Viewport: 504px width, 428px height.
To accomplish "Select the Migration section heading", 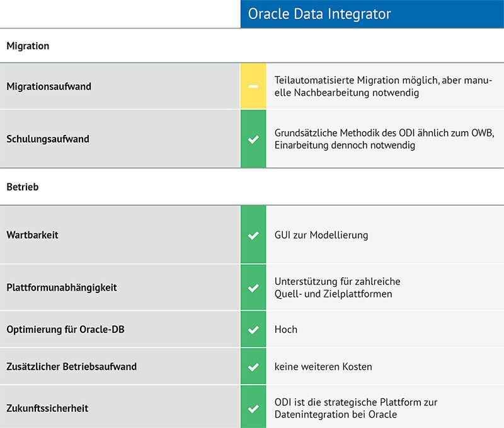I will (28, 46).
